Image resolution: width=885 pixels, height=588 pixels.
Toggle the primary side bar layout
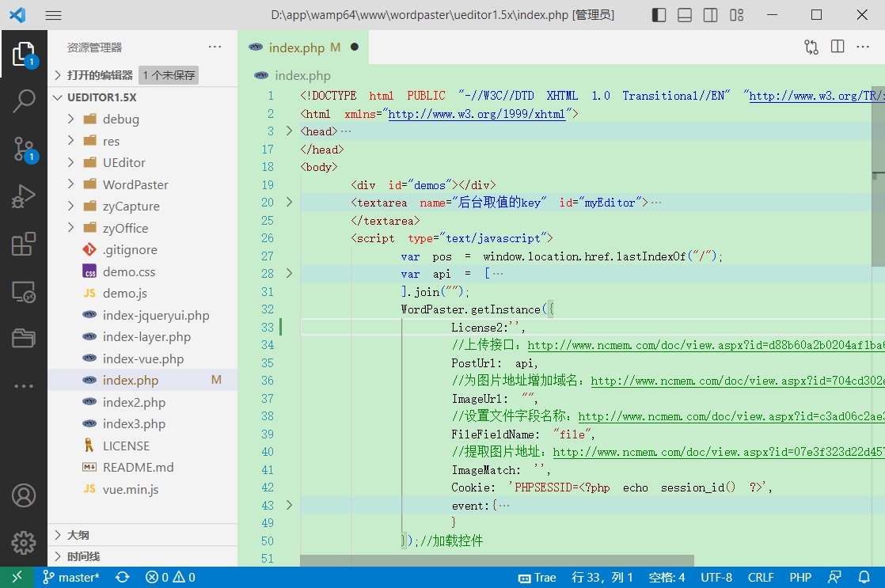point(659,15)
